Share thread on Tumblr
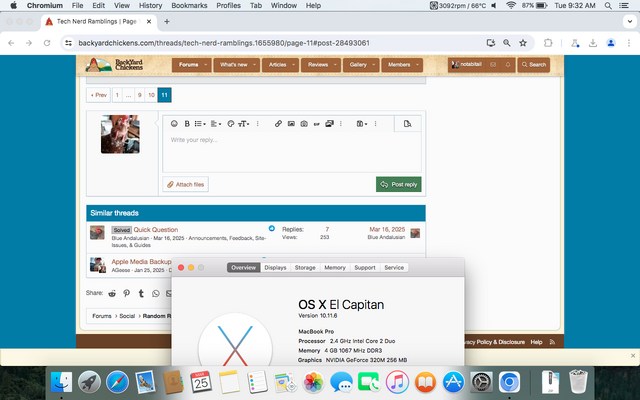 pyautogui.click(x=141, y=293)
